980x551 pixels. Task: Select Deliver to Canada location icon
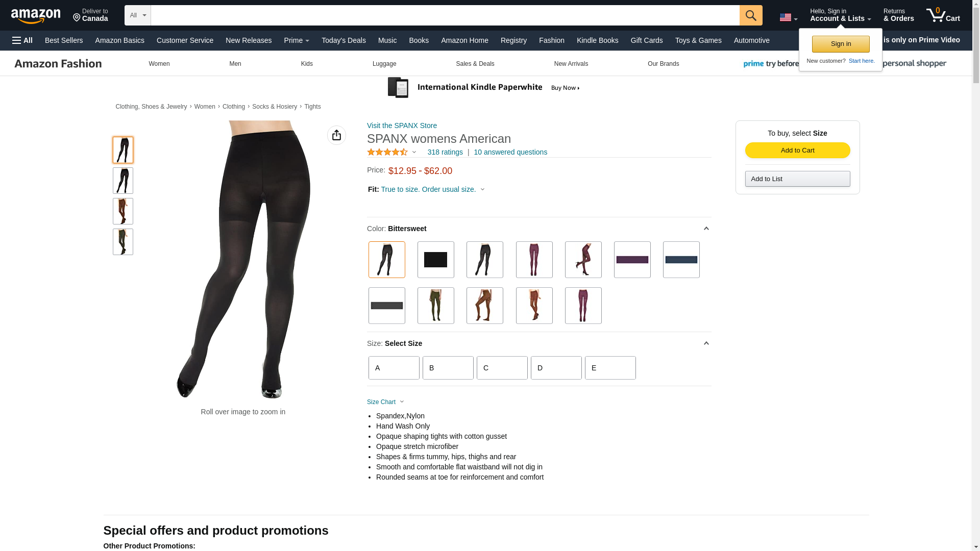click(x=90, y=15)
